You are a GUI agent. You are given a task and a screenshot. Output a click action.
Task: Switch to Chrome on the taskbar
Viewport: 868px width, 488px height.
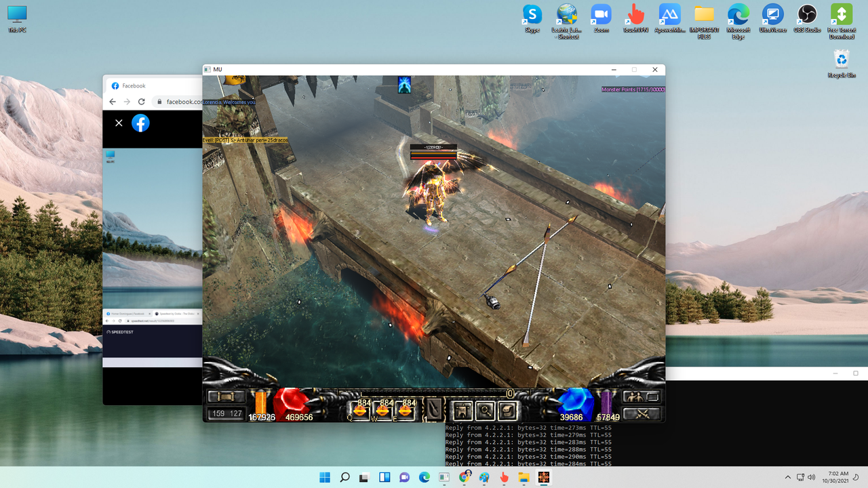465,477
